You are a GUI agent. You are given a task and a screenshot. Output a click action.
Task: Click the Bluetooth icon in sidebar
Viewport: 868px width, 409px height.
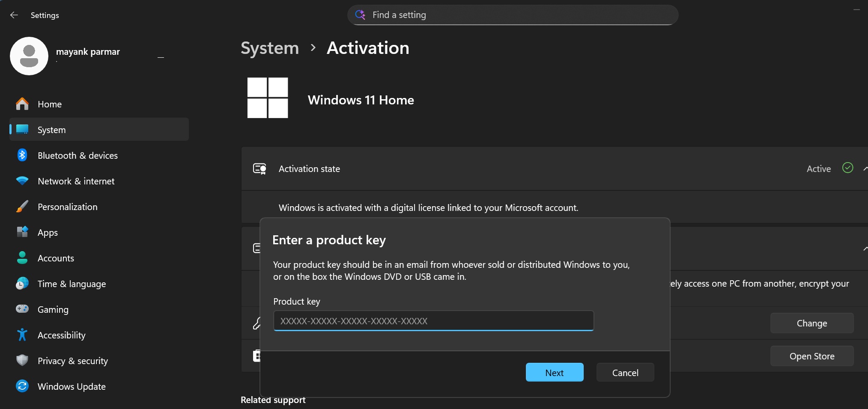point(22,155)
